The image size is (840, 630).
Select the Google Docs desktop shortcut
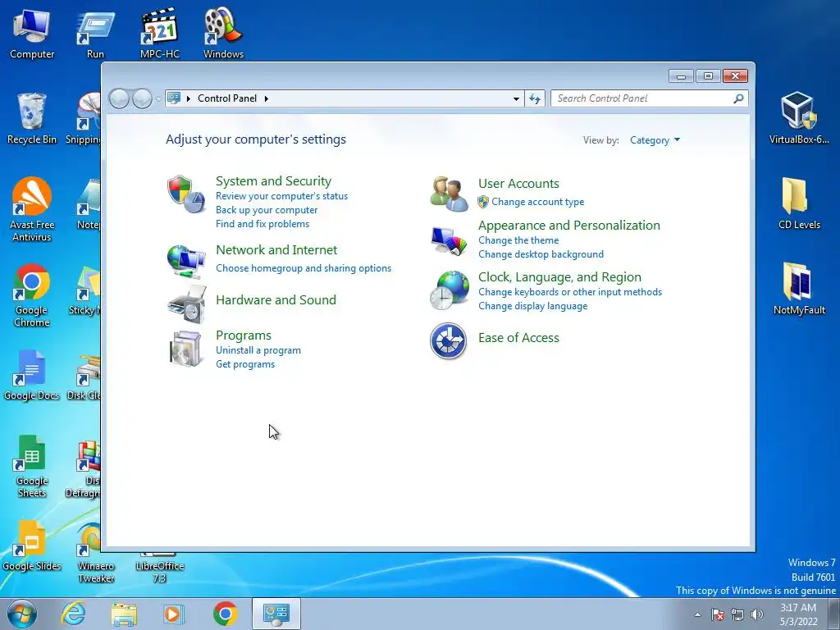point(32,374)
